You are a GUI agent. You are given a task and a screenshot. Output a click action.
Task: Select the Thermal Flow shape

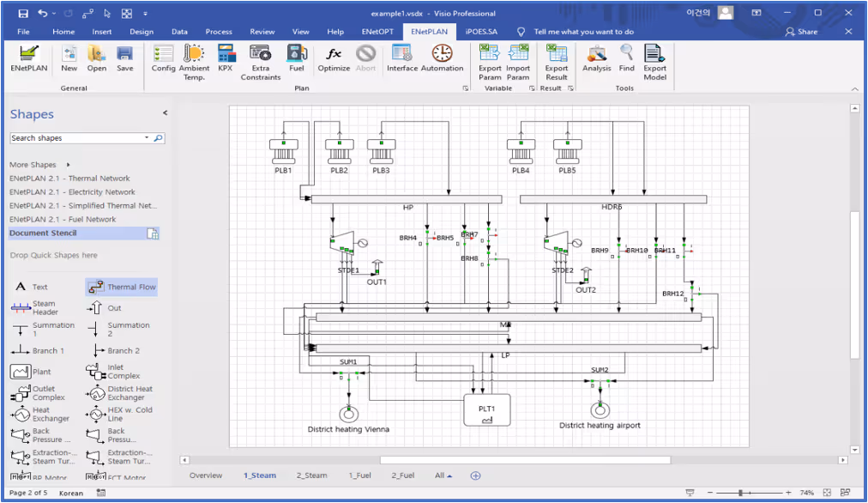(122, 287)
